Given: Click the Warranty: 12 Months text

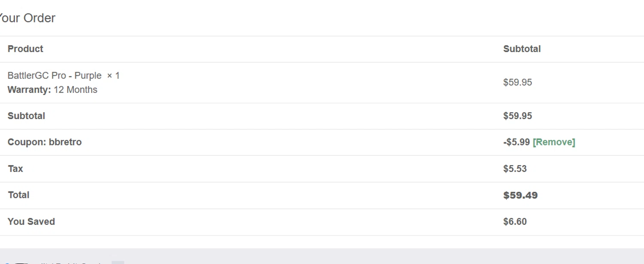Looking at the screenshot, I should pyautogui.click(x=52, y=90).
